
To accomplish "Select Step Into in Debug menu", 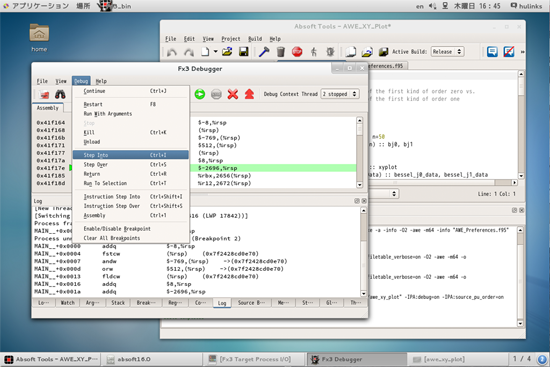I will pos(131,155).
